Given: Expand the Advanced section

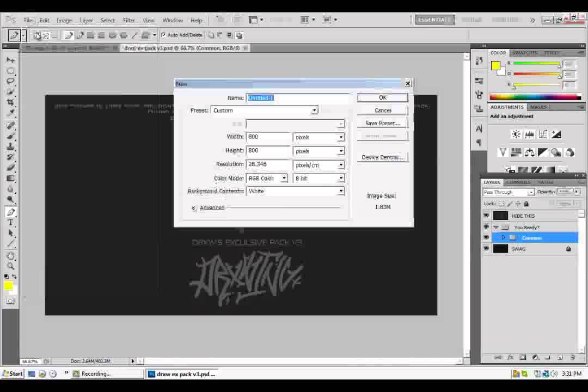Looking at the screenshot, I should [x=193, y=207].
